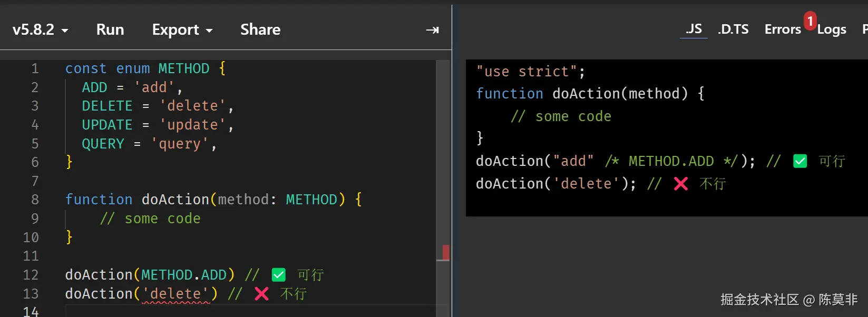The image size is (868, 317).
Task: Open the Errors tab
Action: click(x=783, y=29)
